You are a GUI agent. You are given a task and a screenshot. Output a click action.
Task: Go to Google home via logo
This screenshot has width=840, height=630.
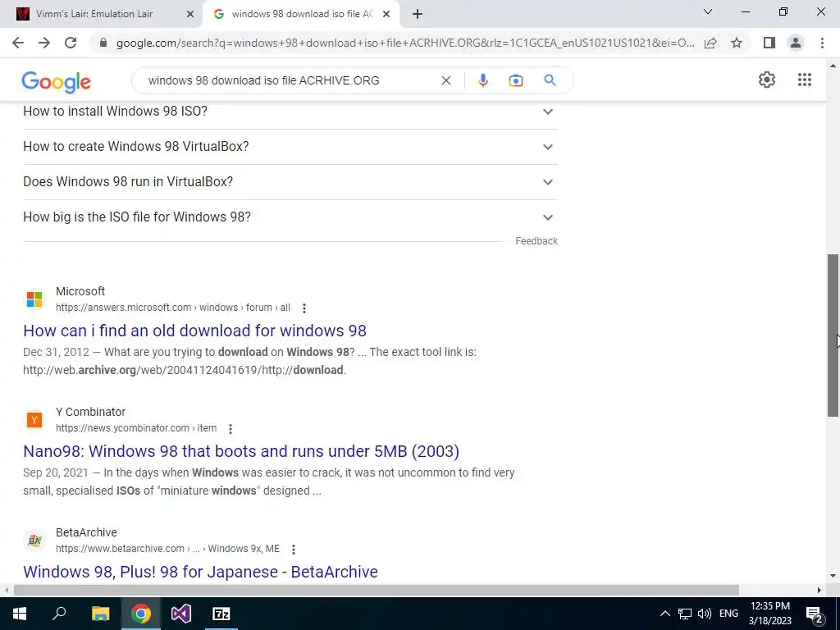[x=57, y=81]
